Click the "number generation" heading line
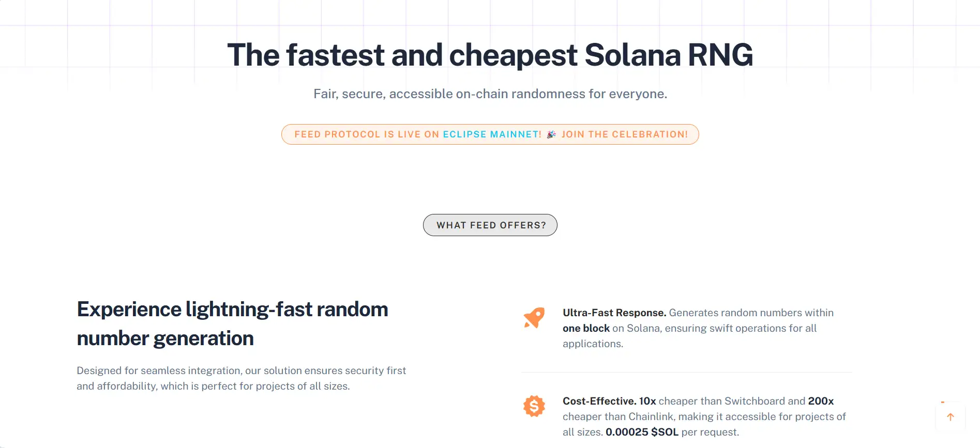 [x=165, y=338]
